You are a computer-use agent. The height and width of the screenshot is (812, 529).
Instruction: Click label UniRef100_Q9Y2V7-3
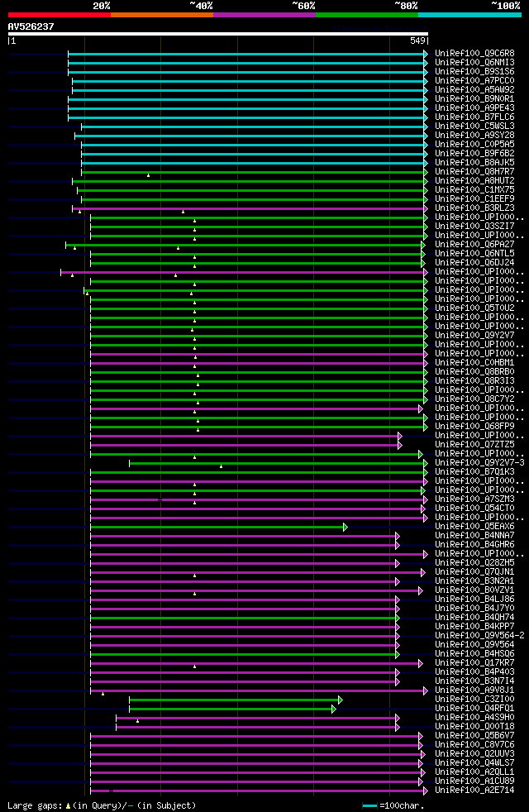pos(480,463)
